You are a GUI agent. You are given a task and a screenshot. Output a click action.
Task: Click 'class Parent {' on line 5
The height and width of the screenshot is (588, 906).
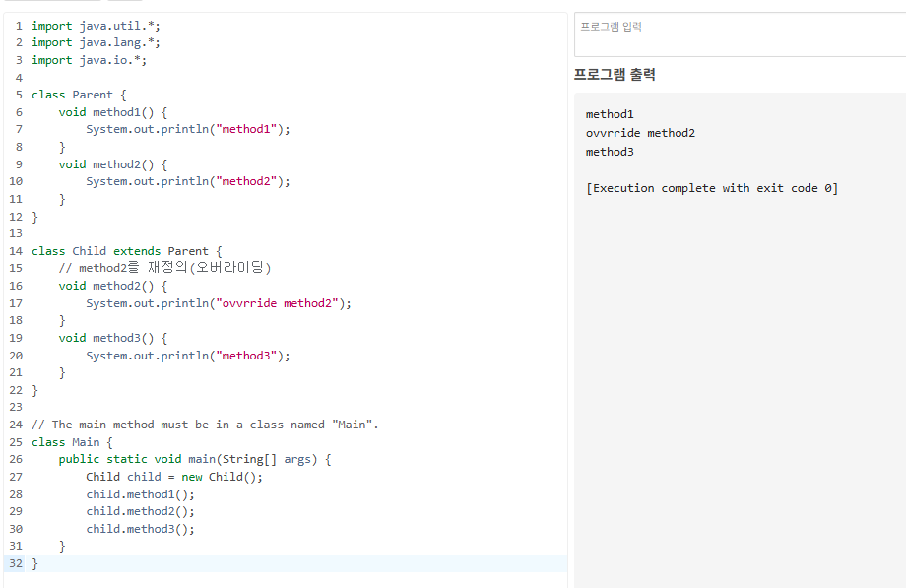tap(79, 95)
